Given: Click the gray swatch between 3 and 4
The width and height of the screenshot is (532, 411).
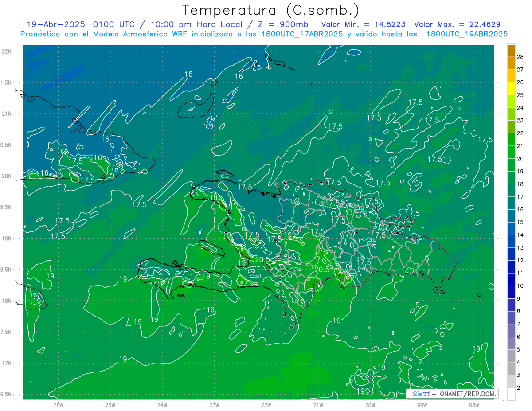Looking at the screenshot, I should [511, 369].
